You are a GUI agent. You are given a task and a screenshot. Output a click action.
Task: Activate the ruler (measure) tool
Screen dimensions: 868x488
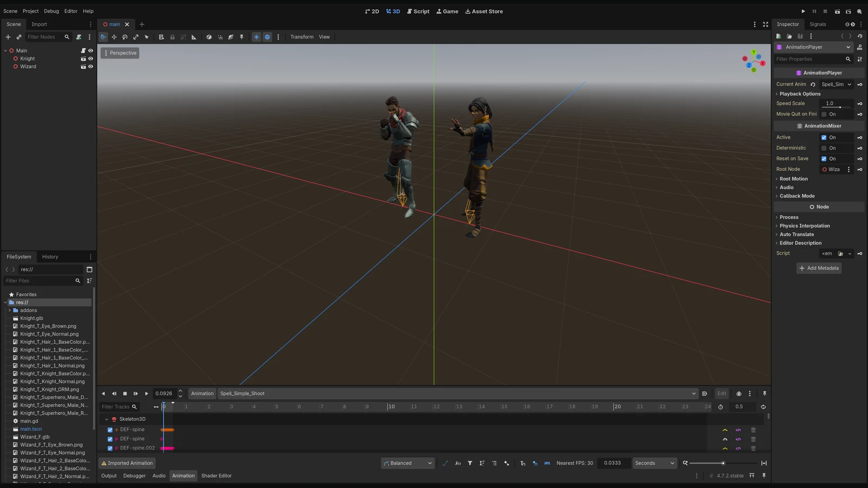(x=194, y=37)
